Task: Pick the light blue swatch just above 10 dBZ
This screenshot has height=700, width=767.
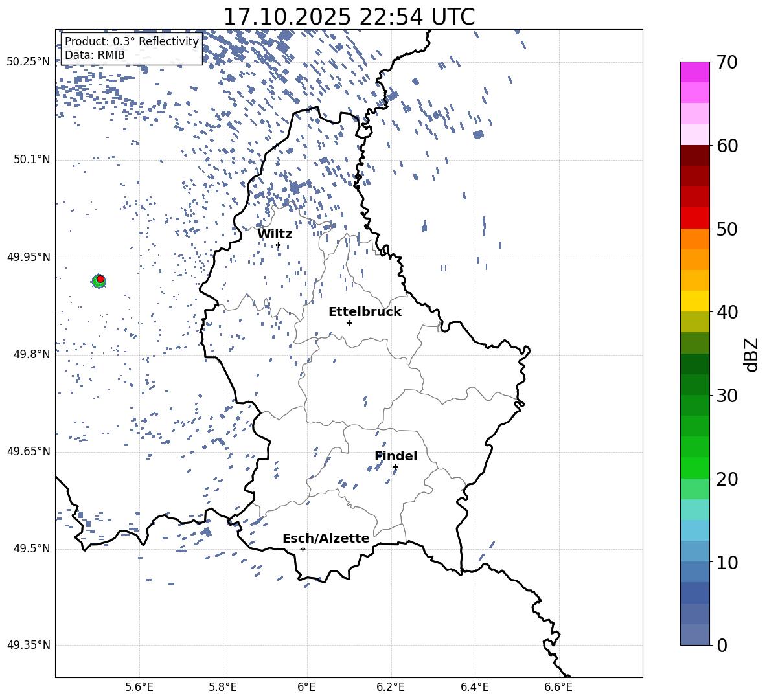Action: 694,551
